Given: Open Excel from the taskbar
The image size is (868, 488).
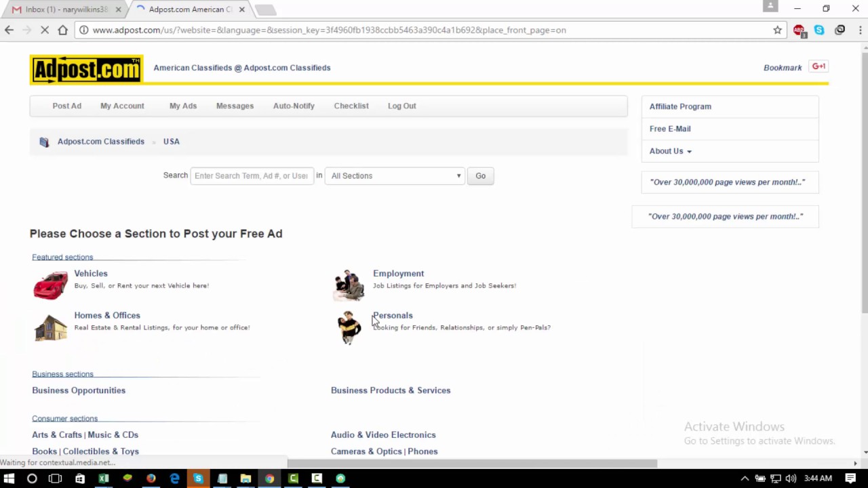Looking at the screenshot, I should coord(103,479).
